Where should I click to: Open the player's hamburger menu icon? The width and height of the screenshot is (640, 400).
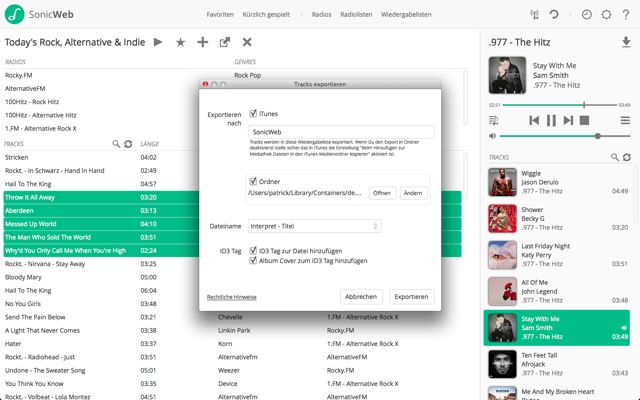pos(623,120)
